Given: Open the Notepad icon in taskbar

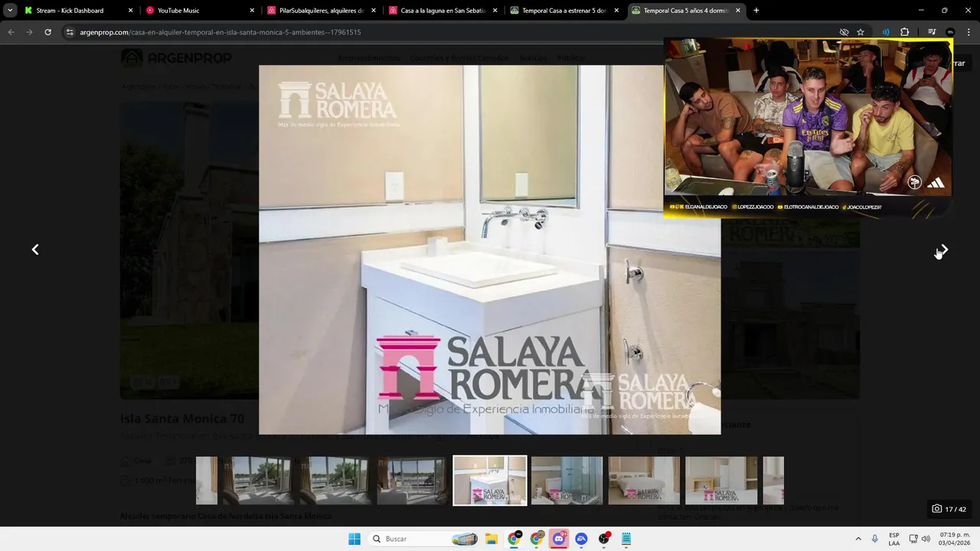Looking at the screenshot, I should (626, 539).
